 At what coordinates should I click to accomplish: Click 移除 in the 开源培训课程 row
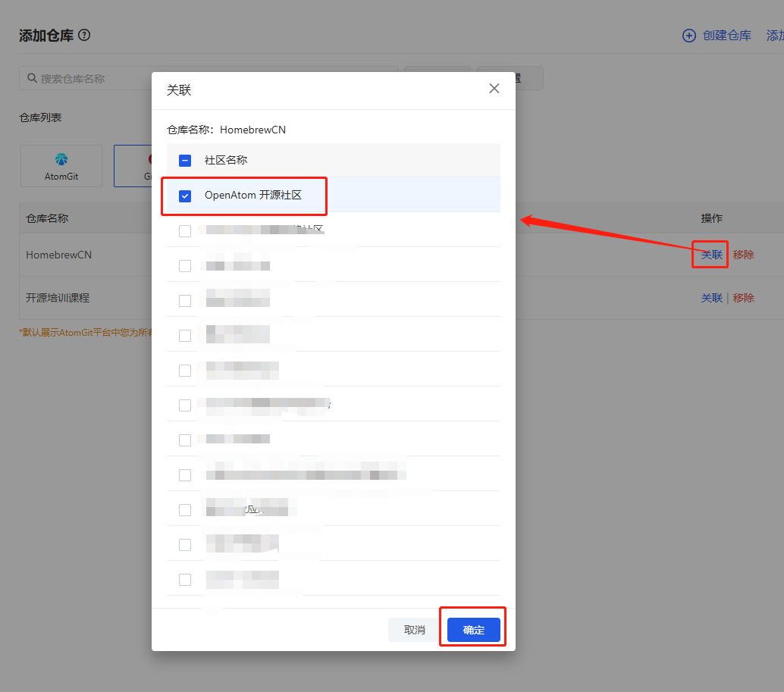744,298
